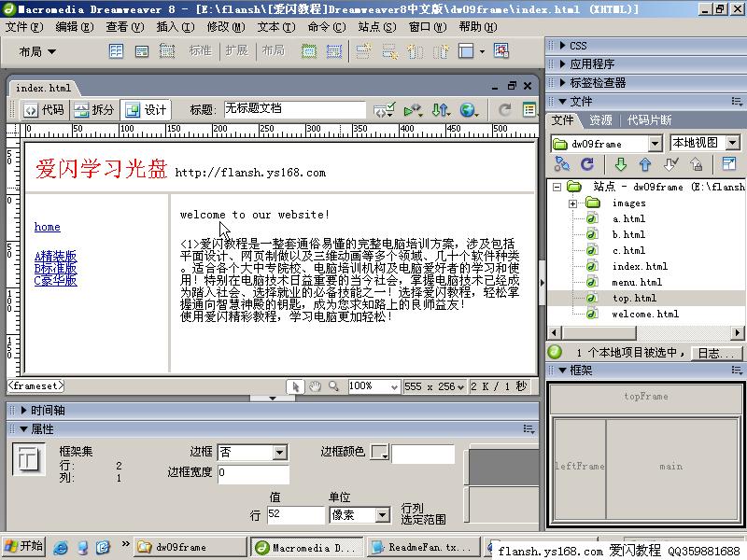Click the A精装版 link
Screen dimensions: 747x560
(55, 256)
